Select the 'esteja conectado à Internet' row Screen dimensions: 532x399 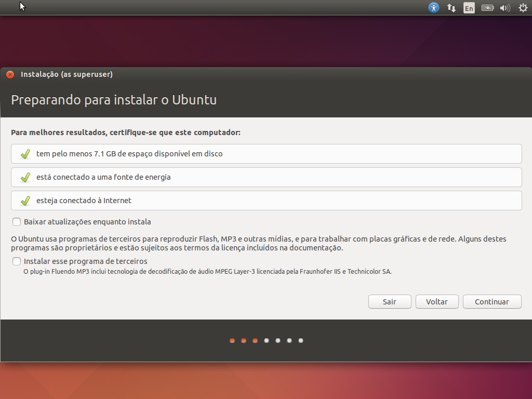coord(266,201)
